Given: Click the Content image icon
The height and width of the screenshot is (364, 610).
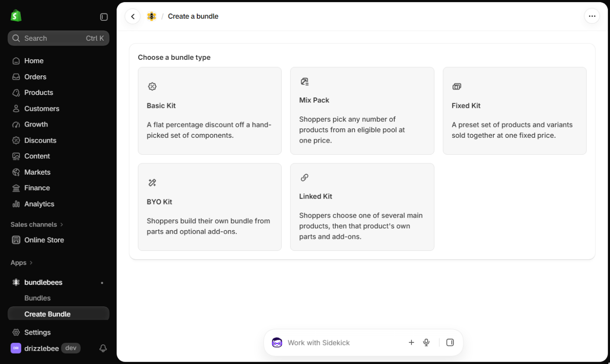Looking at the screenshot, I should [16, 156].
